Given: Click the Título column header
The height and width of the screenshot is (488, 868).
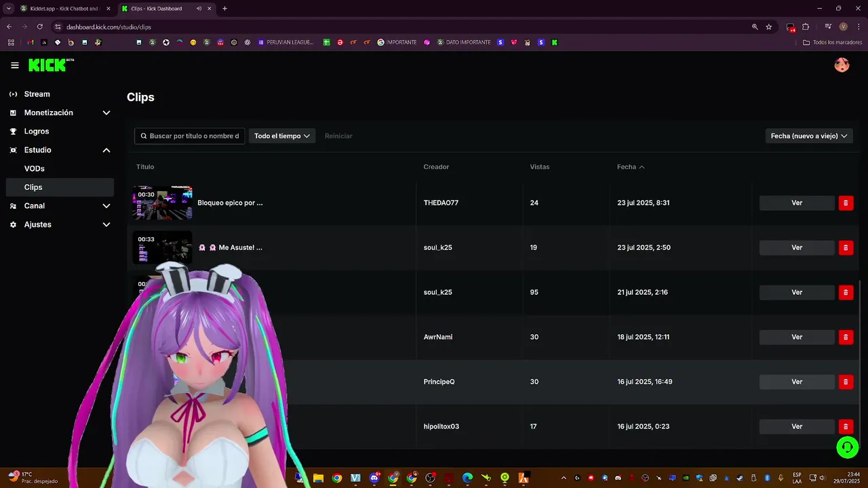Looking at the screenshot, I should [x=145, y=167].
